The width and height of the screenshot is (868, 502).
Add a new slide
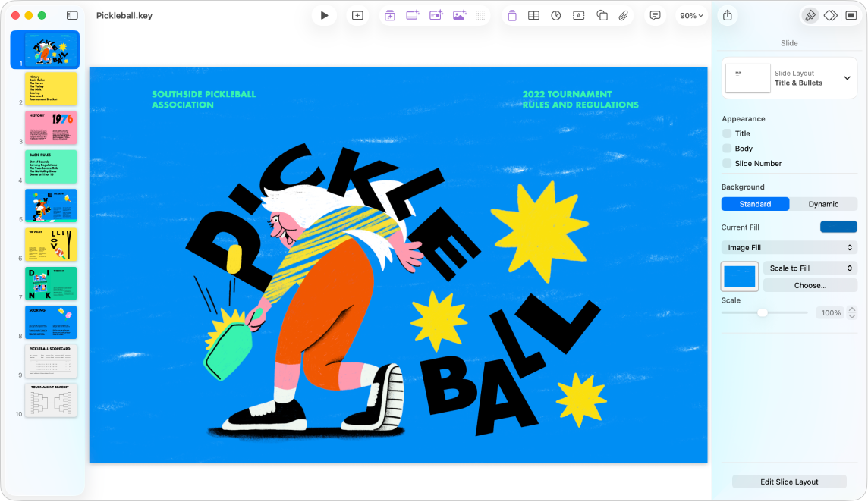point(357,15)
